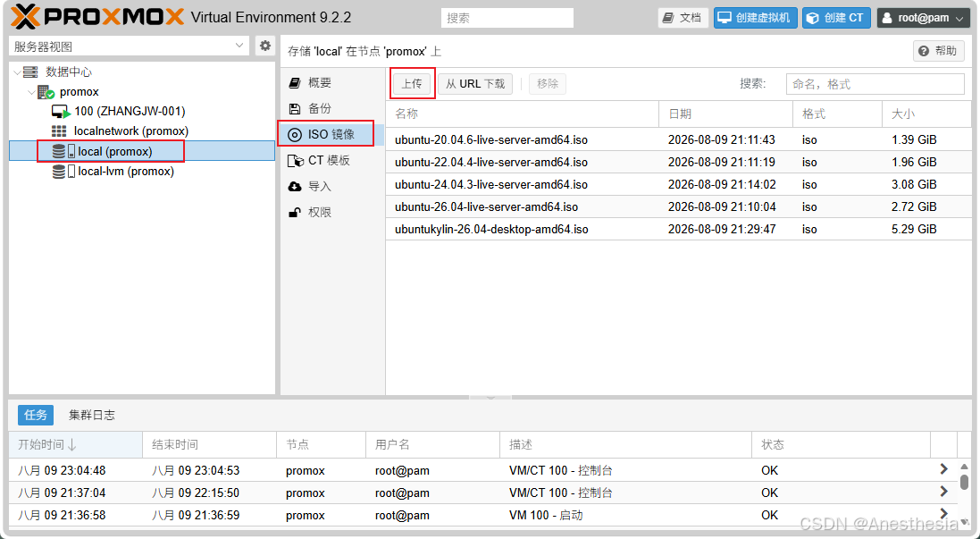Click the Documentation button
The height and width of the screenshot is (539, 980).
pyautogui.click(x=682, y=18)
